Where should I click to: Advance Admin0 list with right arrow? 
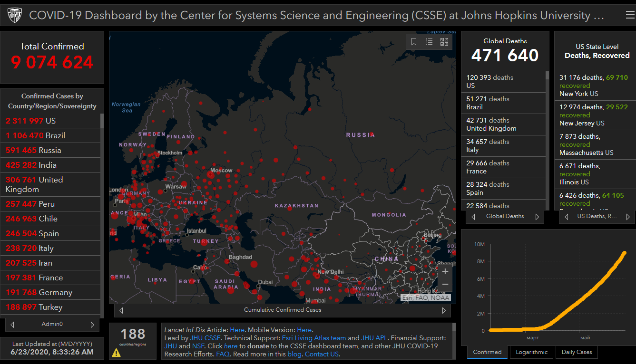(x=92, y=325)
